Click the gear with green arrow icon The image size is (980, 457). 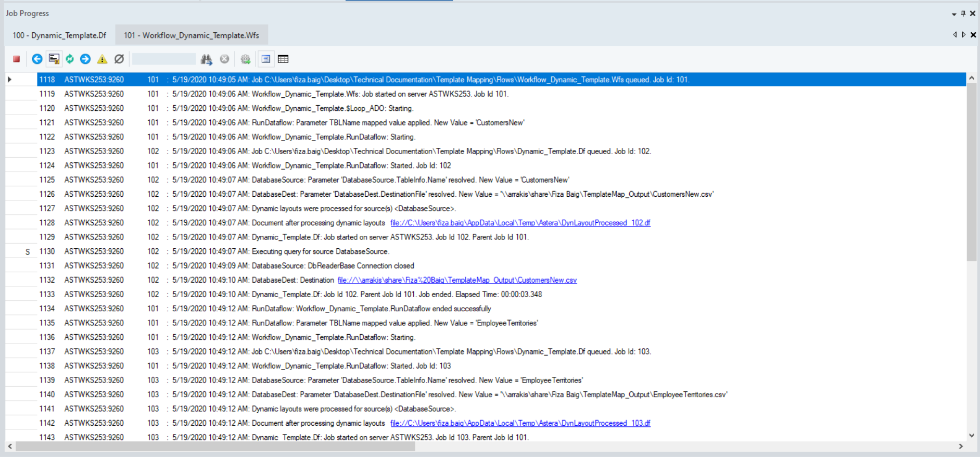246,59
